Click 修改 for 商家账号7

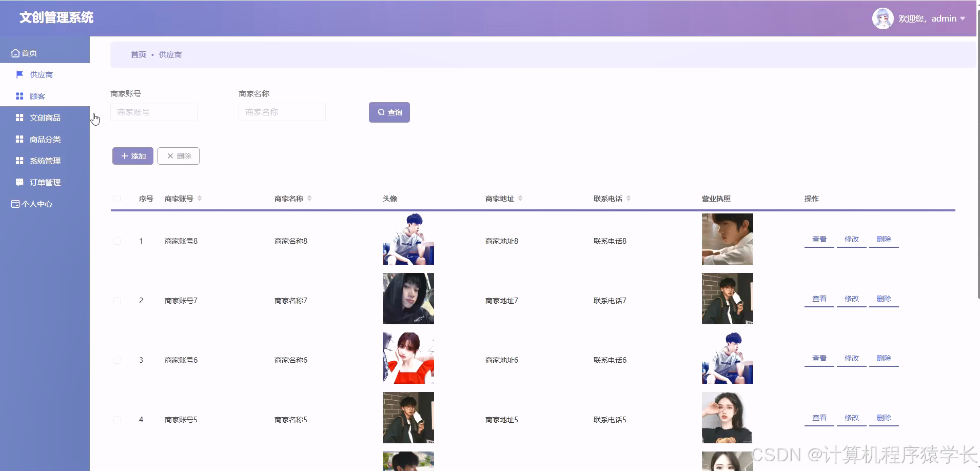(852, 299)
